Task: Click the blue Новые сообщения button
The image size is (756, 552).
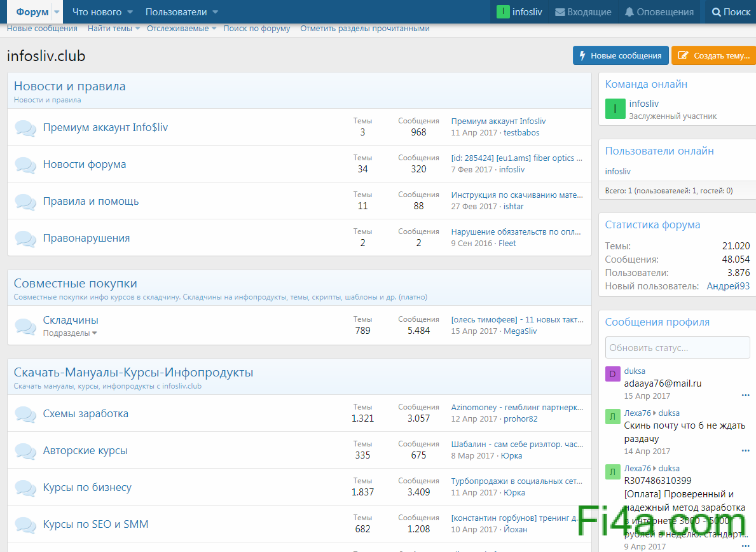Action: pyautogui.click(x=621, y=55)
